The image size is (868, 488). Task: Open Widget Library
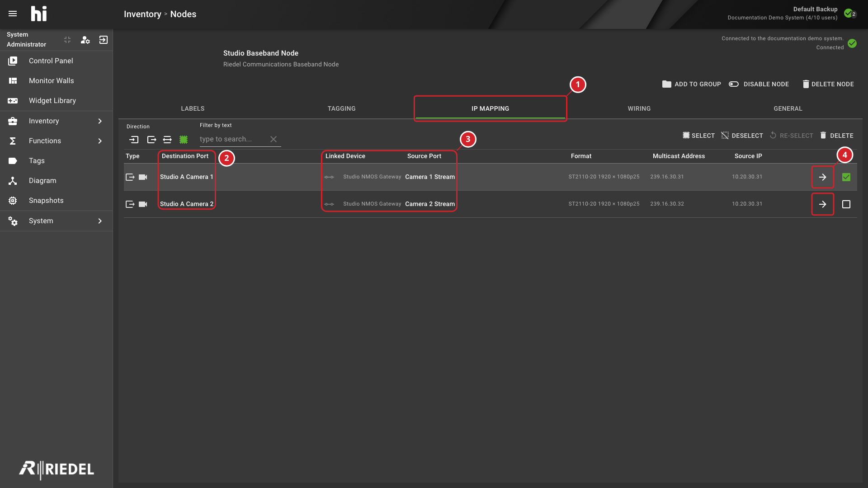click(57, 100)
